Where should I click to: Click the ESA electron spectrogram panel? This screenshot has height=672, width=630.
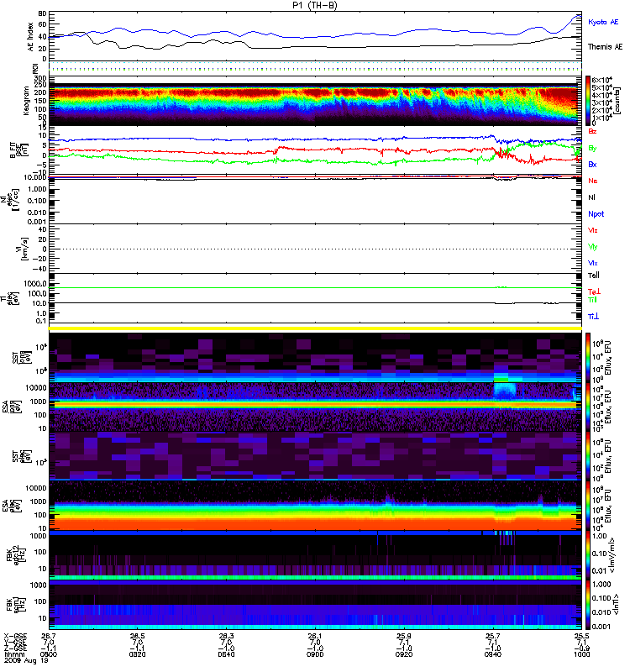pyautogui.click(x=315, y=506)
